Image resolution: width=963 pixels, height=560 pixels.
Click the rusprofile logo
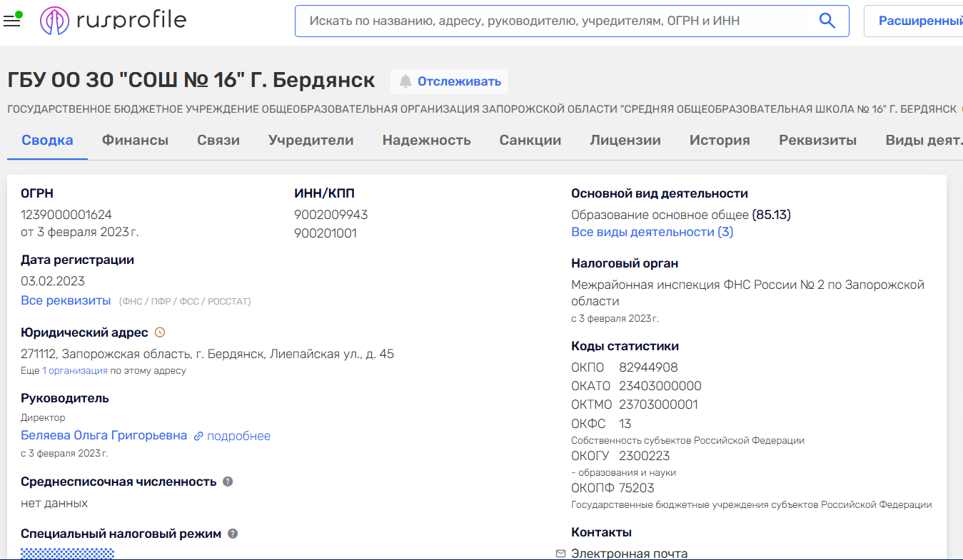(113, 21)
